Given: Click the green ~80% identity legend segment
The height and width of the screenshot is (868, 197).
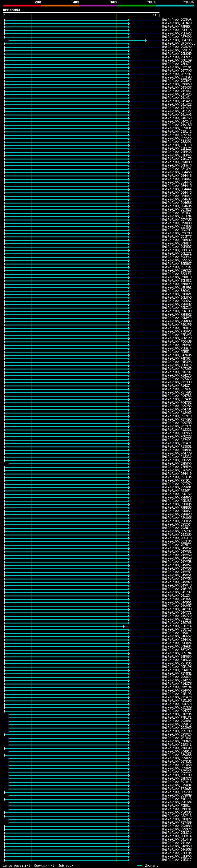Looking at the screenshot, I should click(137, 6).
